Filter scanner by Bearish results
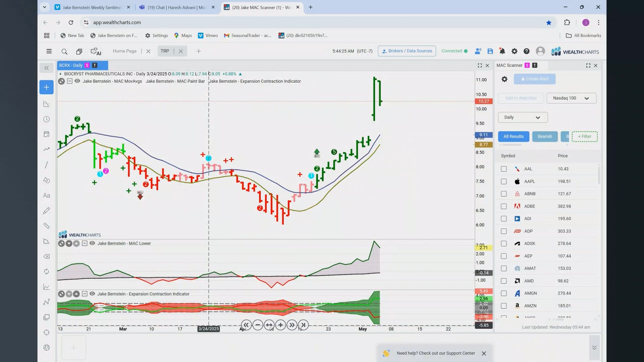The image size is (644, 362). point(545,136)
